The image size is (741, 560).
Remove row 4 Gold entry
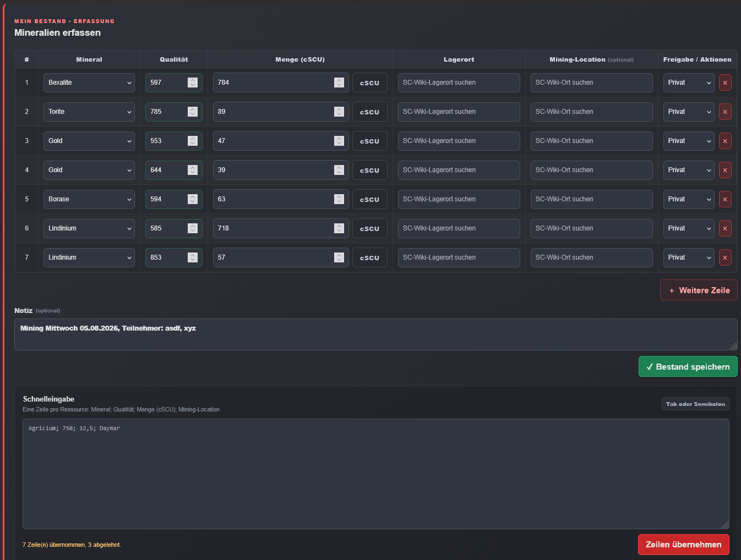coord(725,170)
